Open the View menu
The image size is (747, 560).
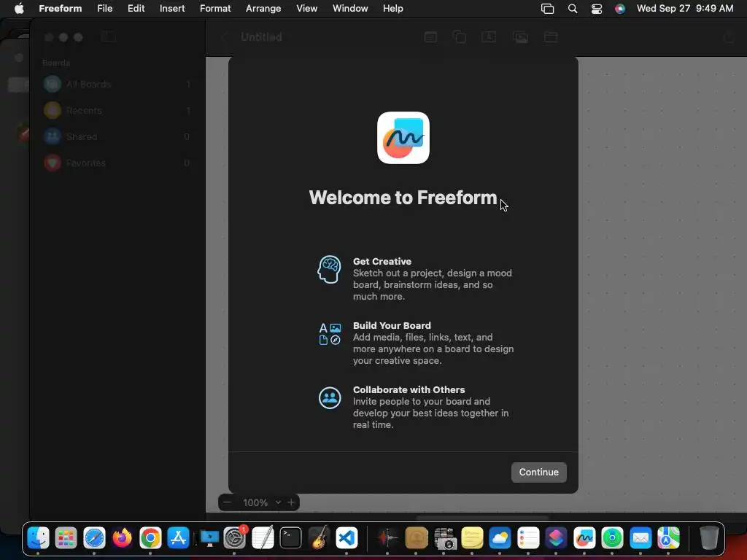tap(307, 8)
